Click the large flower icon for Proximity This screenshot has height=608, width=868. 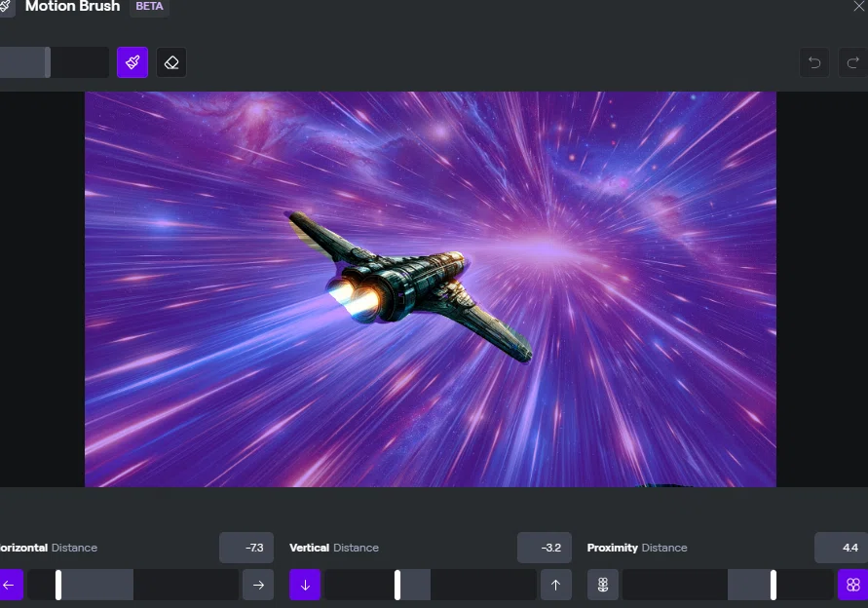point(853,585)
